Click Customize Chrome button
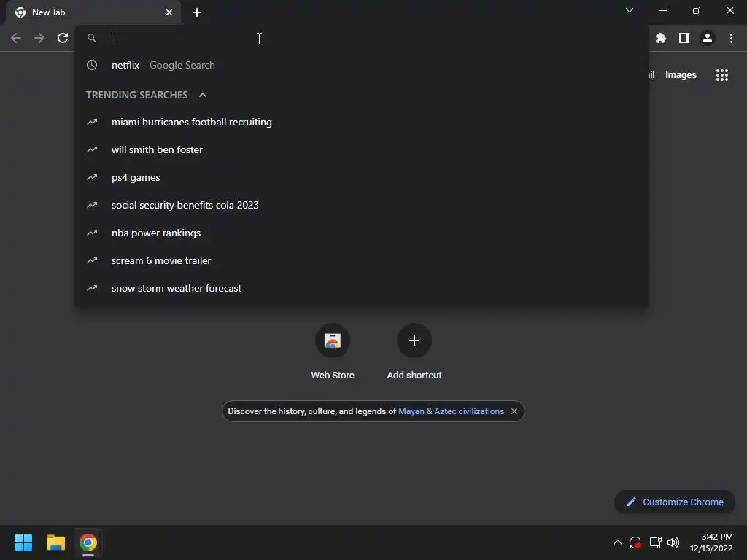The width and height of the screenshot is (747, 560). pos(675,502)
